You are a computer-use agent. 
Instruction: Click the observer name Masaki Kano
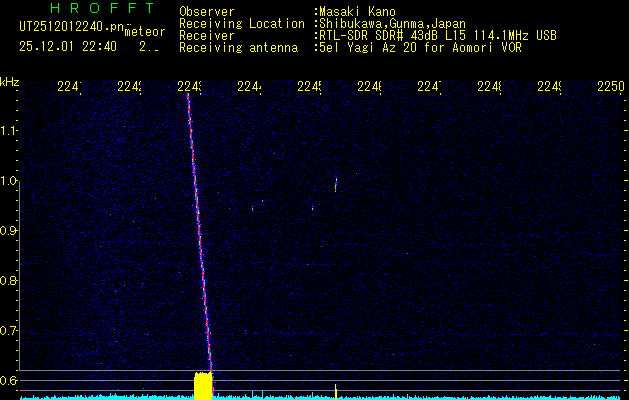[x=357, y=12]
